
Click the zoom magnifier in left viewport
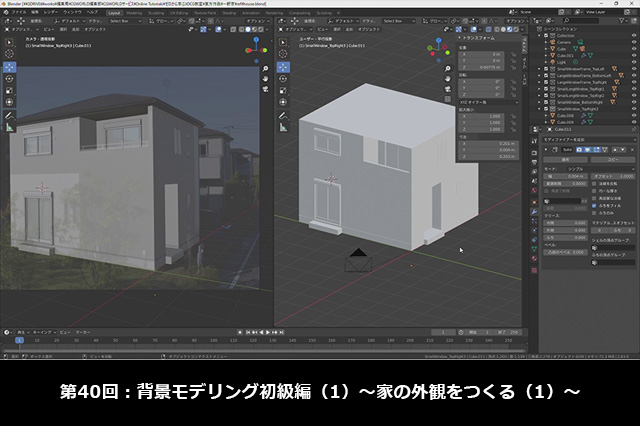pos(265,69)
